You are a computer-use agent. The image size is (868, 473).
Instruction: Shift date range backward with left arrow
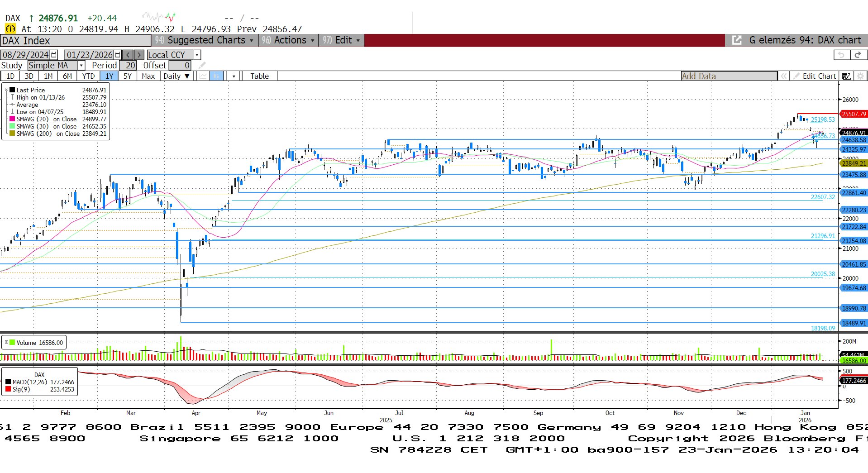point(128,55)
